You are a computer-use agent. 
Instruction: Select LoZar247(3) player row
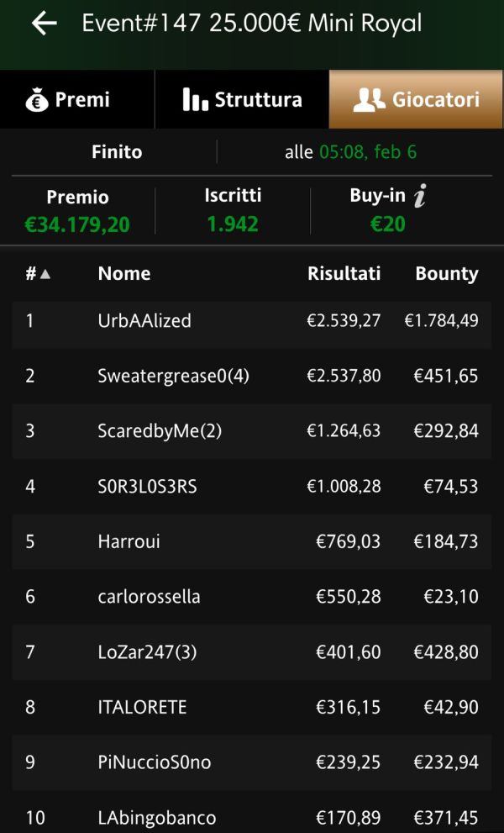(x=252, y=651)
